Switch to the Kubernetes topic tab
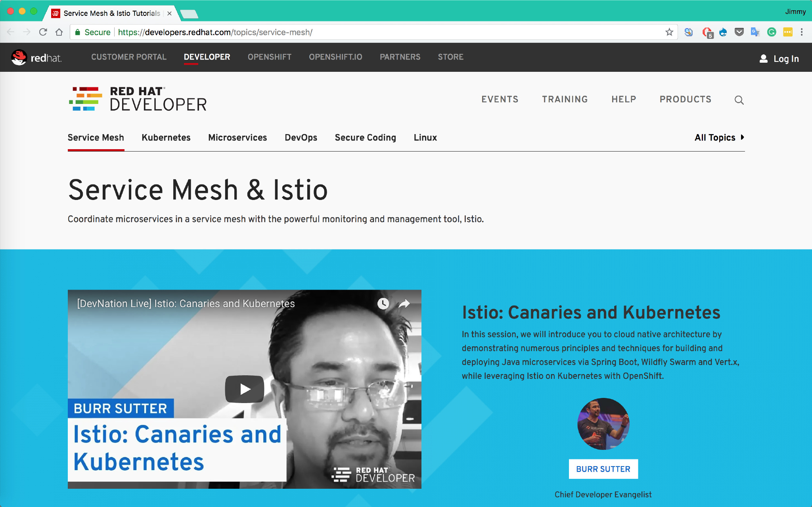 click(x=166, y=138)
